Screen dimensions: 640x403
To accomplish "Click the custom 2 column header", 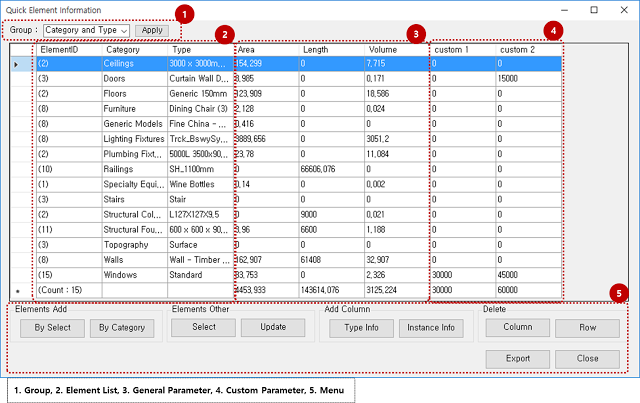I will [x=529, y=50].
